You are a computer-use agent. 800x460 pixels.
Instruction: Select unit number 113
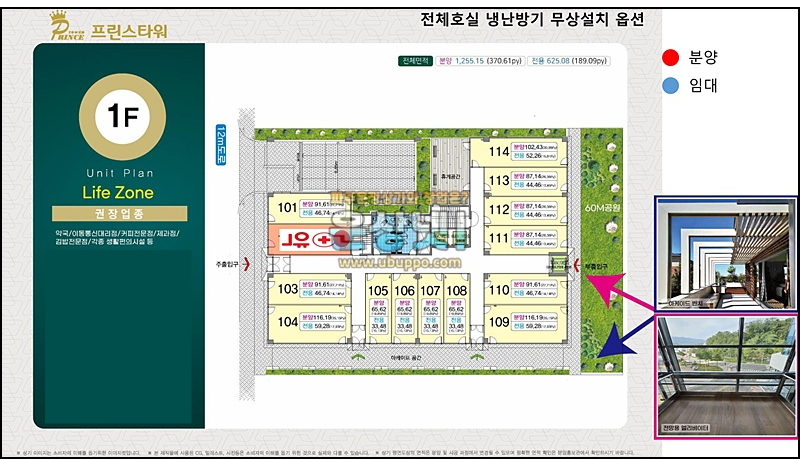click(x=499, y=180)
